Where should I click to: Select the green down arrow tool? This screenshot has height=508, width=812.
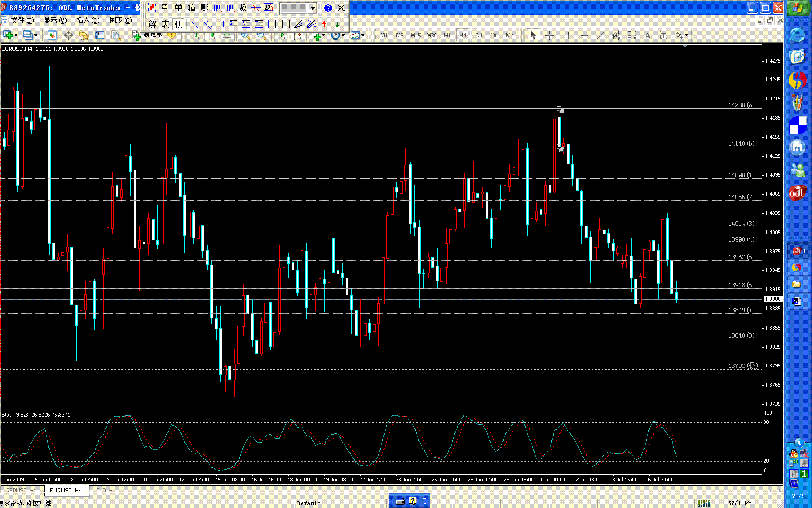[337, 24]
